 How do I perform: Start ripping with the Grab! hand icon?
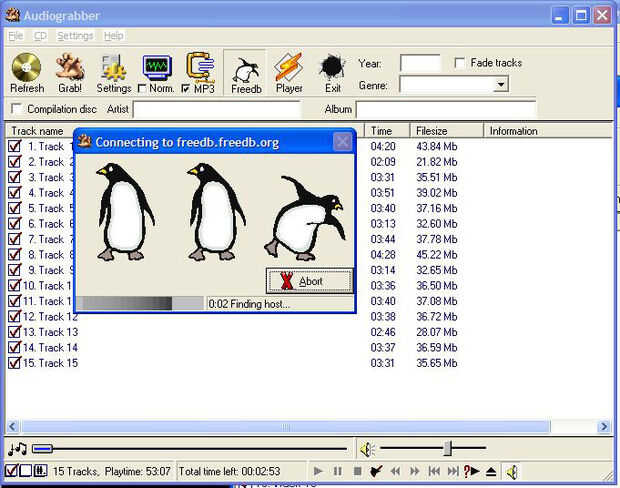coord(70,67)
